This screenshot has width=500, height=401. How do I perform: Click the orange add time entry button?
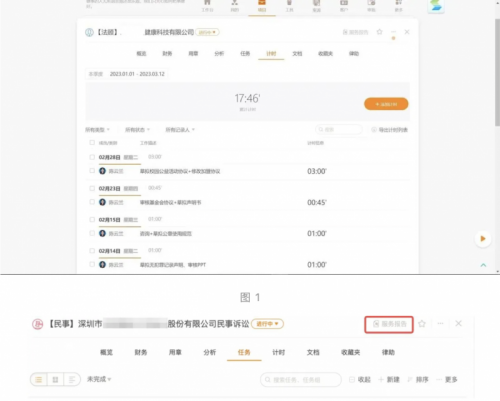386,104
